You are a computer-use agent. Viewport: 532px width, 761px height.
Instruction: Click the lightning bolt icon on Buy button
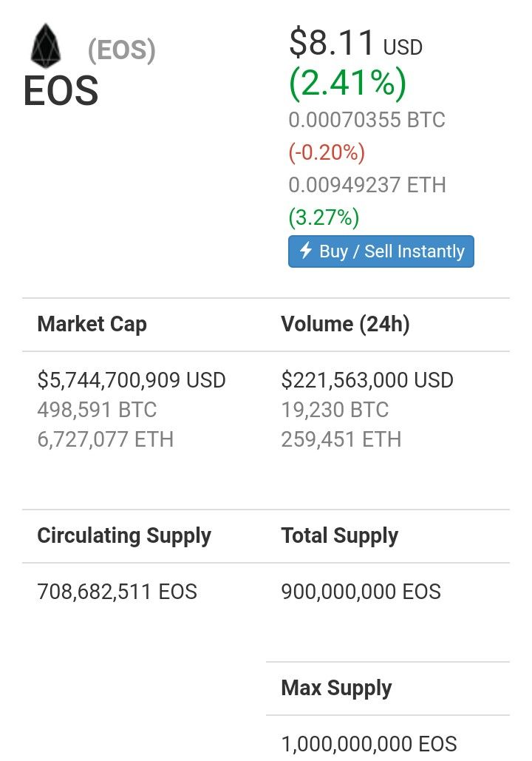coord(305,251)
